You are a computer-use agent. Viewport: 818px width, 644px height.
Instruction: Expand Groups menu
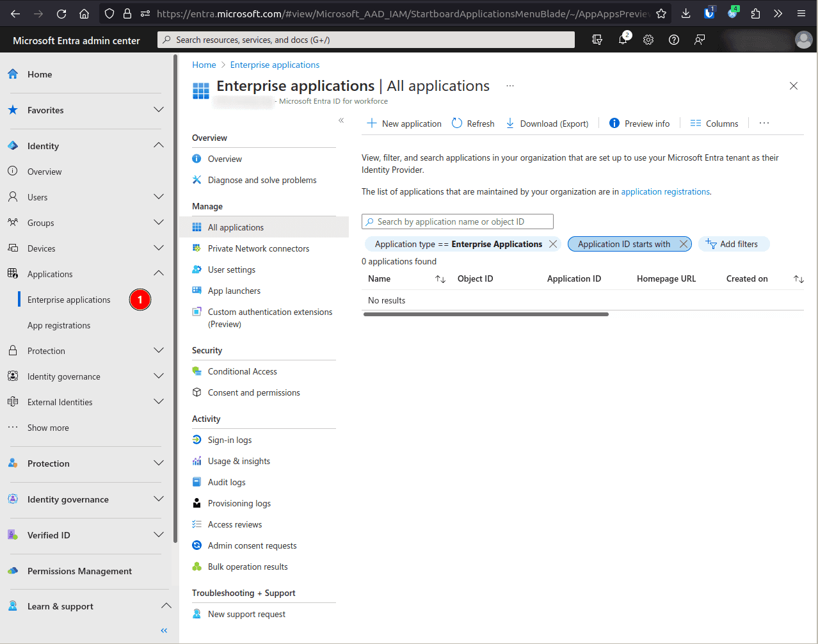(159, 222)
